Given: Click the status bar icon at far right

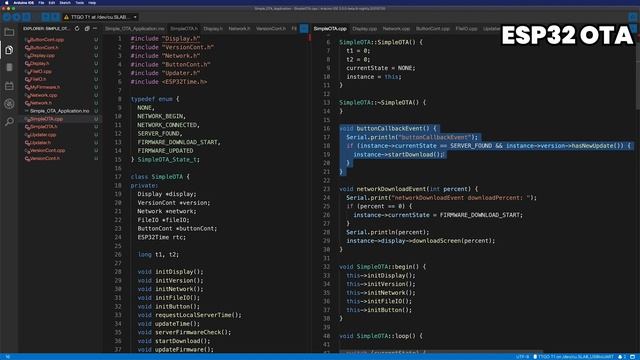Looking at the screenshot, I should 633,357.
